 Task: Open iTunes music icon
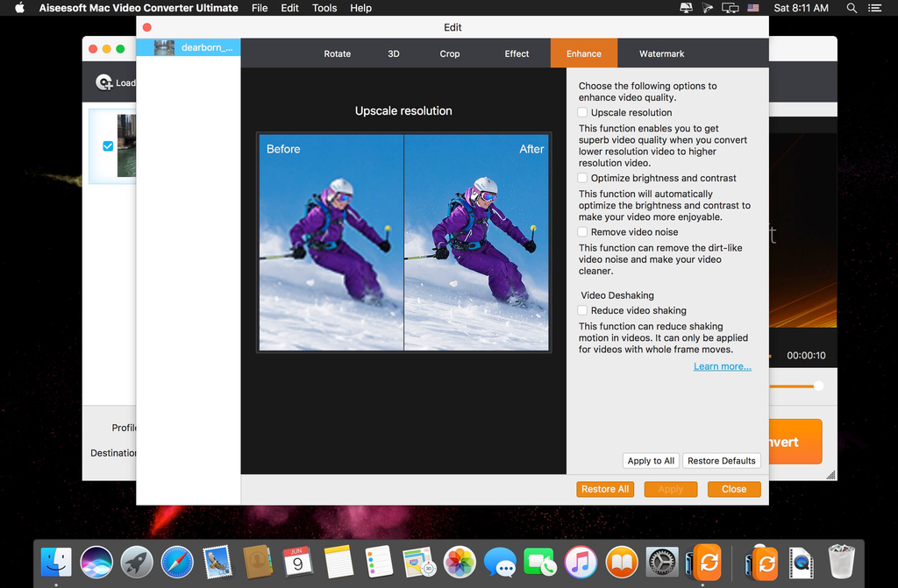coord(581,561)
